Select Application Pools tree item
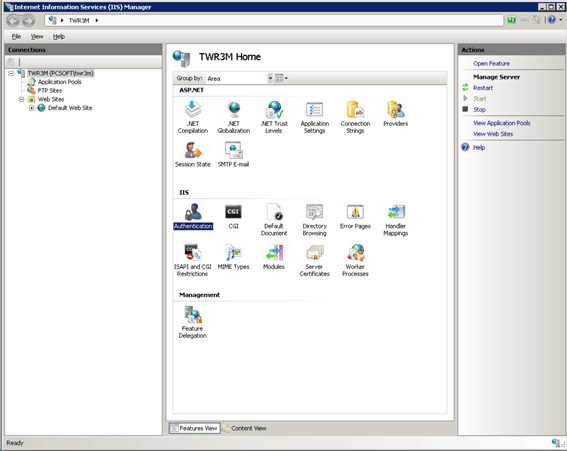Screen dimensions: 567x451 [60, 82]
